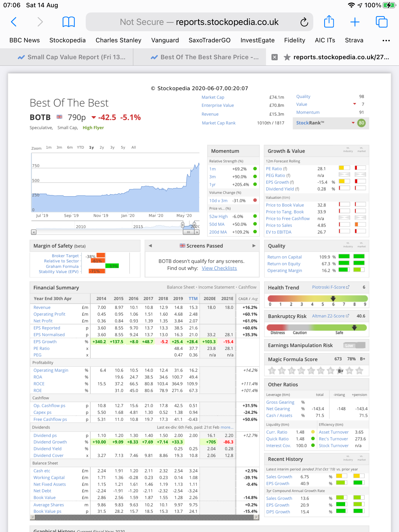The height and width of the screenshot is (532, 399).
Task: Click the Financial Summary horizontal scrollbar
Action: 145,517
